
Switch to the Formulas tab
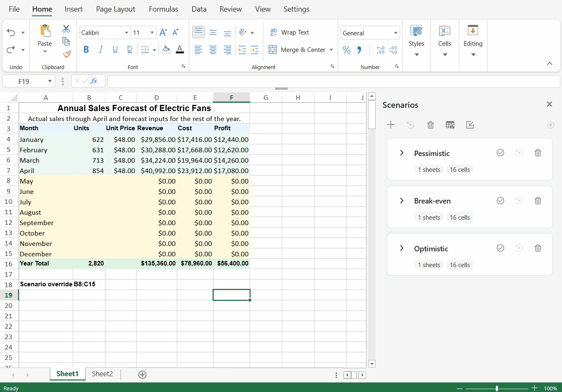[x=163, y=9]
